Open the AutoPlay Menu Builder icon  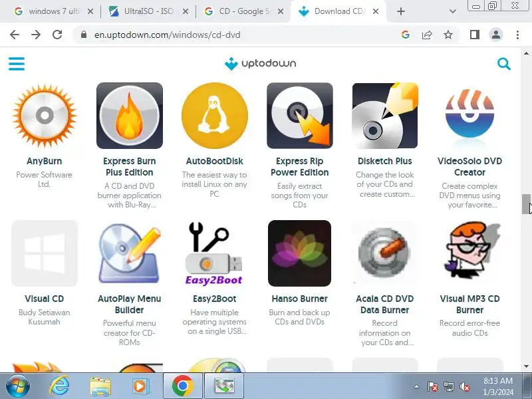coord(130,253)
